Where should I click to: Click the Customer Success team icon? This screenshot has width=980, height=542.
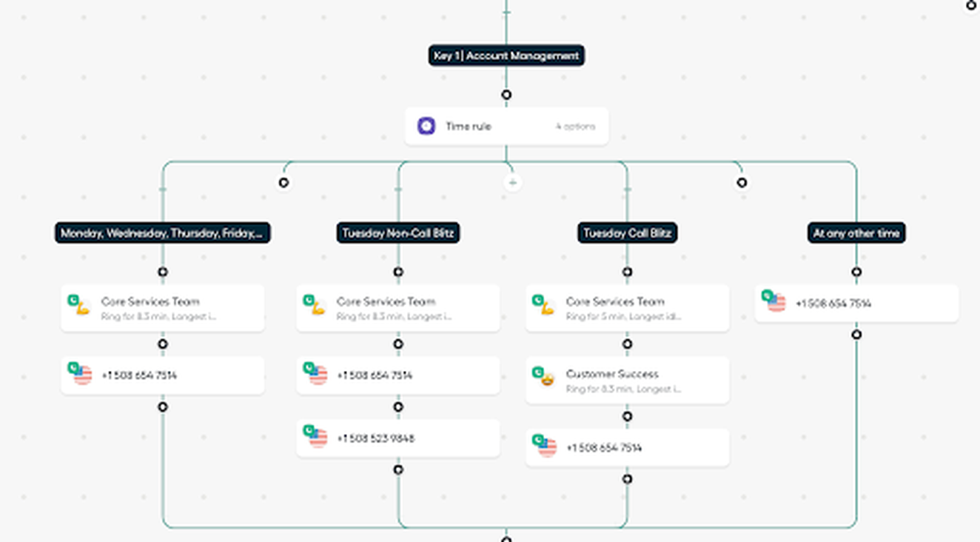tap(544, 377)
